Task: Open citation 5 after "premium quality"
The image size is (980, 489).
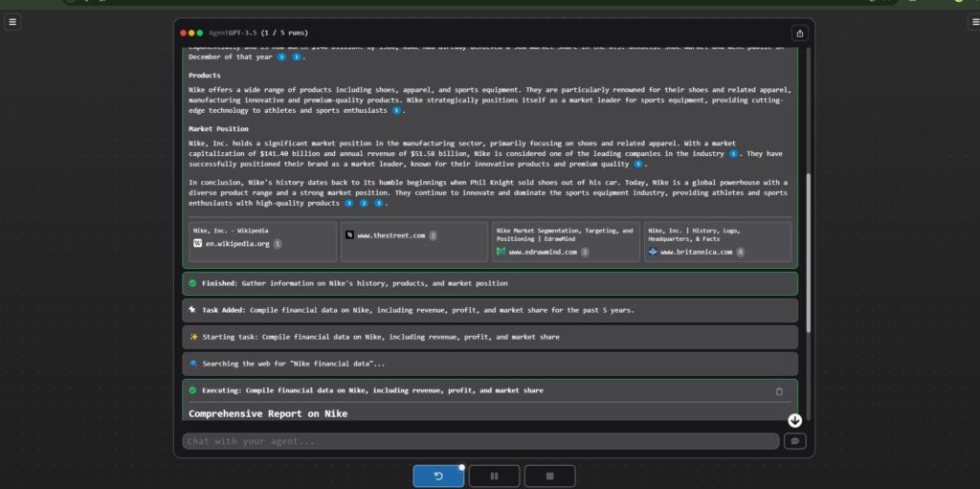Action: coord(637,165)
